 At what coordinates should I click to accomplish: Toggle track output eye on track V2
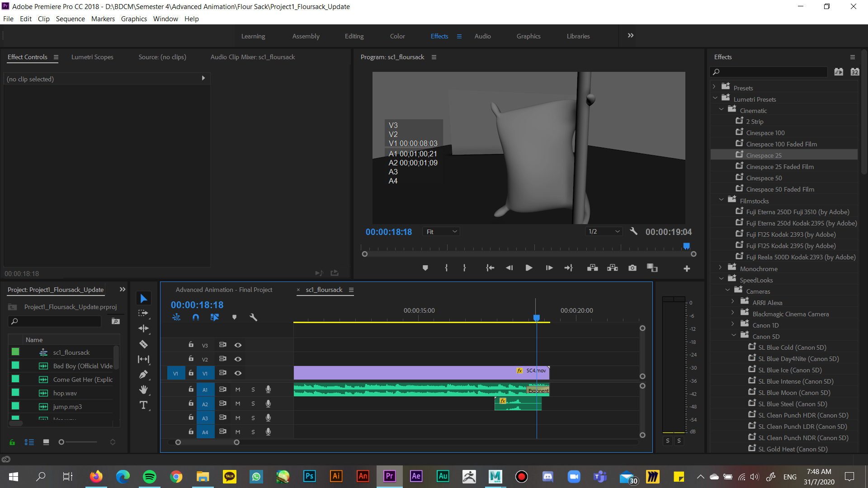[x=238, y=359]
